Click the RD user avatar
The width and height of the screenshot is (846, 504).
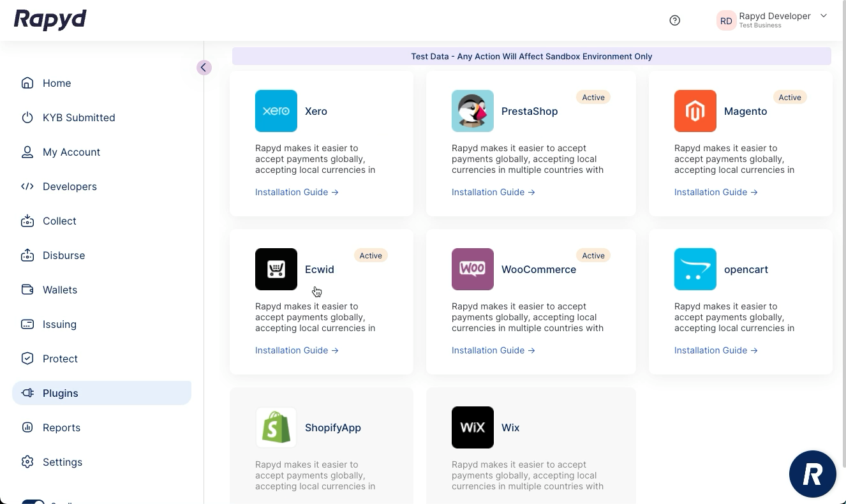pos(726,20)
